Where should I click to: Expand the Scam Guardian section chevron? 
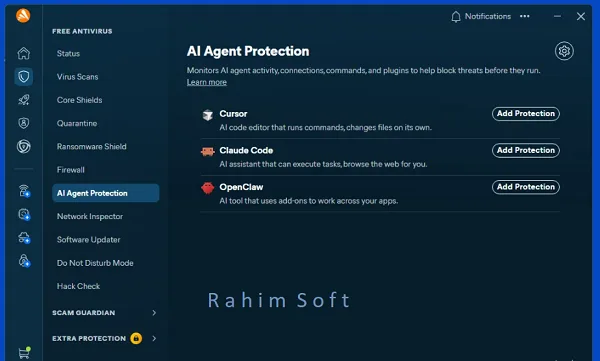[x=154, y=313]
